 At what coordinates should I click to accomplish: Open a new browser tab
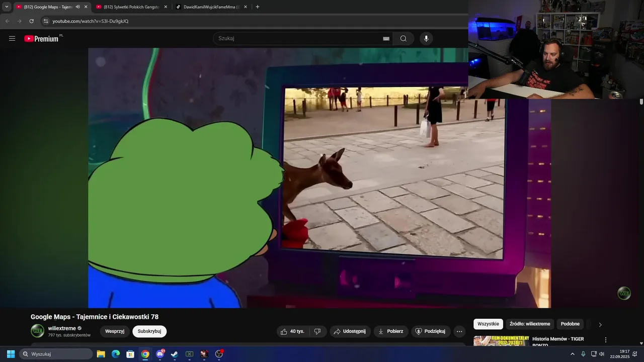258,7
